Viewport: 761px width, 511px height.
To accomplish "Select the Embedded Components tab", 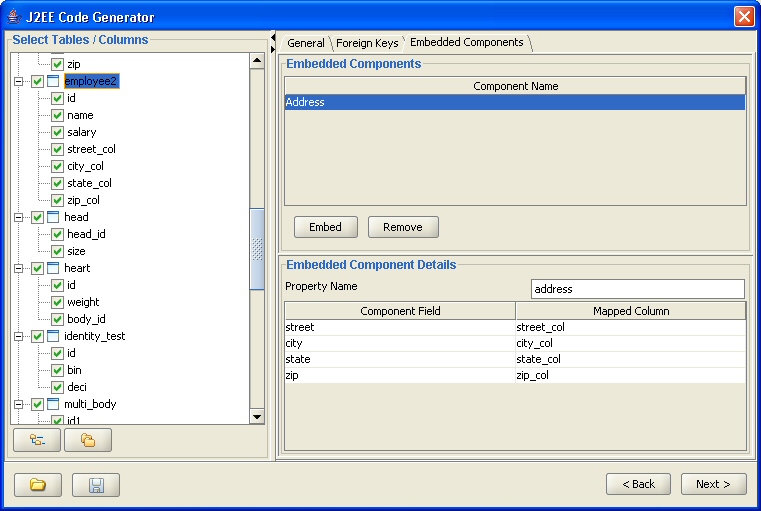I will [466, 43].
